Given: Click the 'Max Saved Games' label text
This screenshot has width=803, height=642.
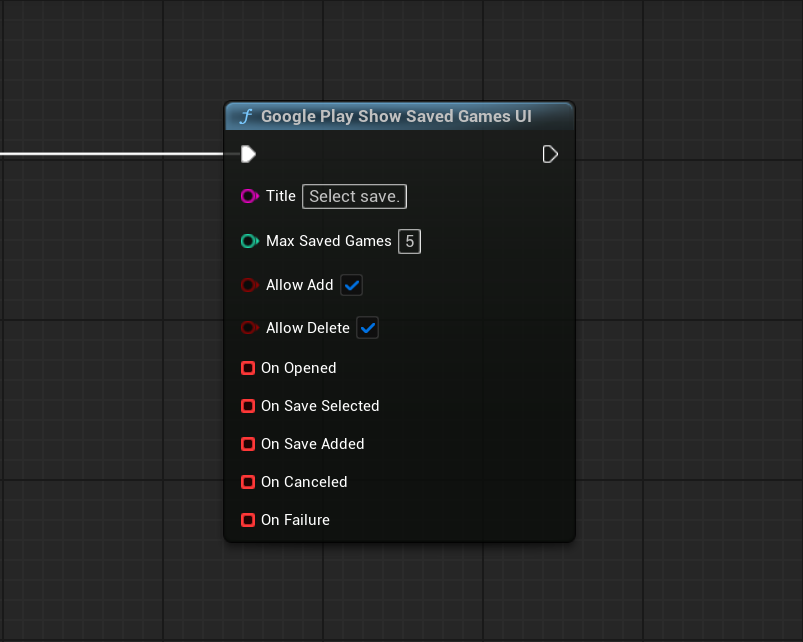Looking at the screenshot, I should 328,241.
